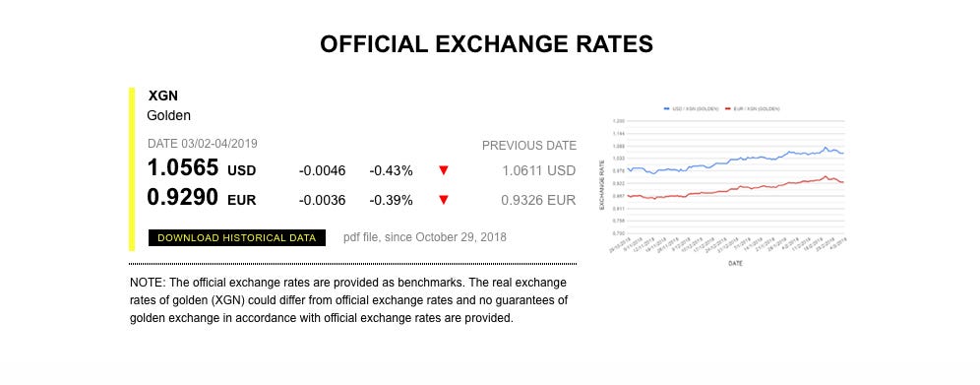Select the USD / XGN blue legend entry
Viewport: 980px width, 385px height.
[691, 108]
